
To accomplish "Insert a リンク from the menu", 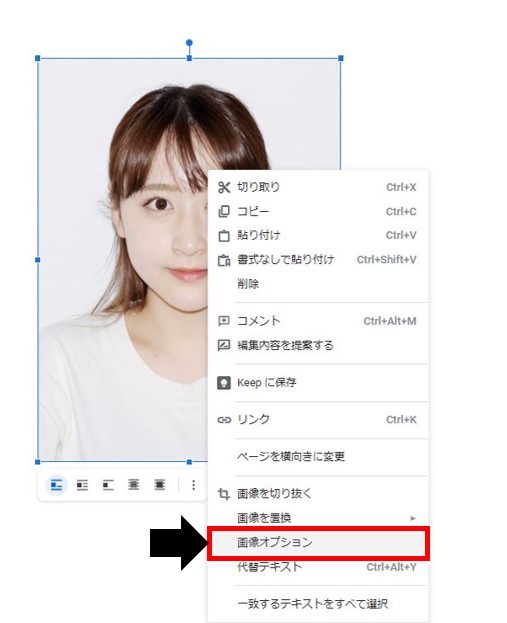I will (x=318, y=420).
